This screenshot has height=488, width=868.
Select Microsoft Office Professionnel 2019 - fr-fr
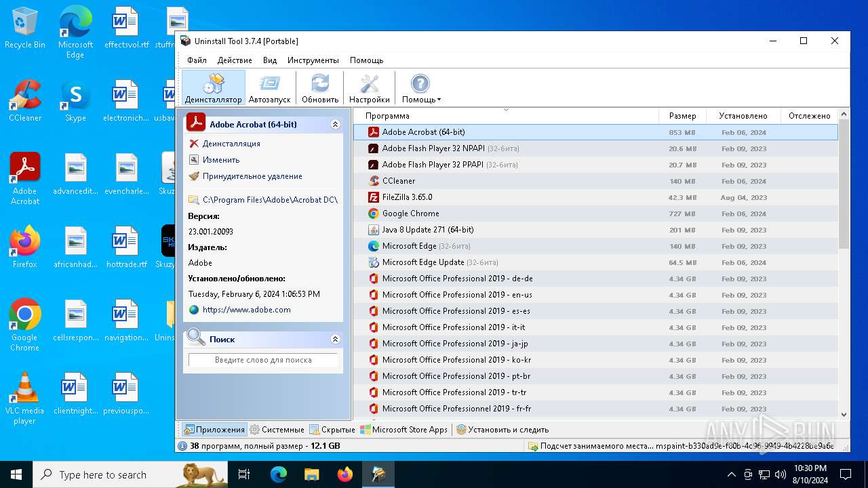(595, 409)
